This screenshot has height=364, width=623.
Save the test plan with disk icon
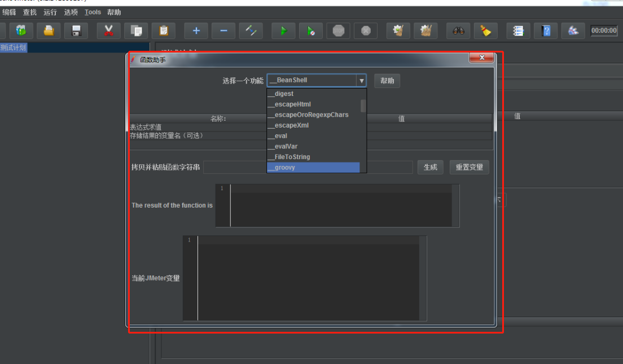[76, 31]
